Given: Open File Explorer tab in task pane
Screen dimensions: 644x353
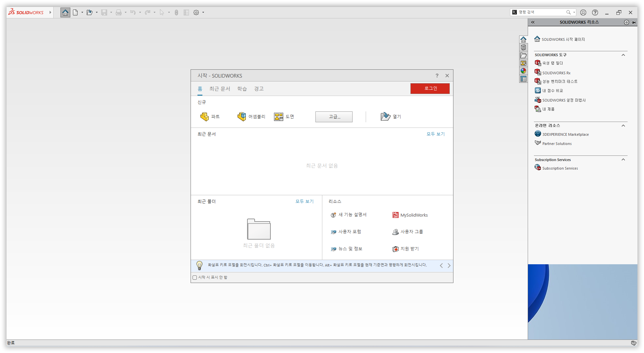Looking at the screenshot, I should 523,55.
